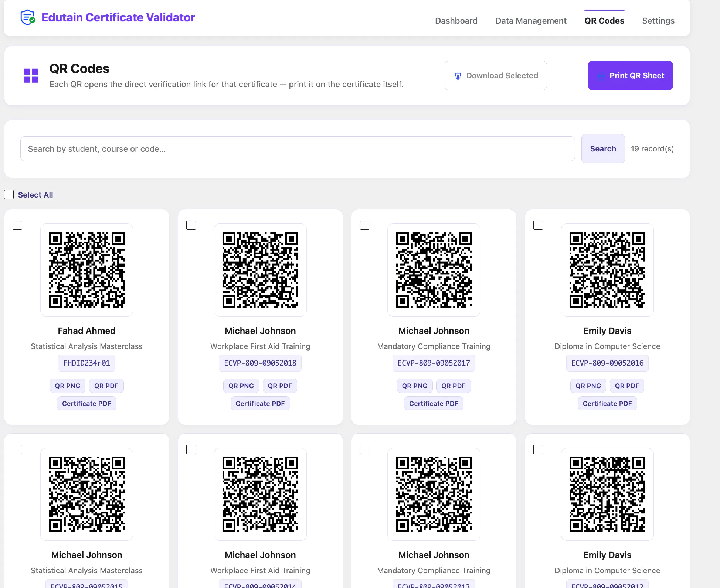
Task: Download QR PDF for ECVP-809-09052017
Action: (x=454, y=386)
